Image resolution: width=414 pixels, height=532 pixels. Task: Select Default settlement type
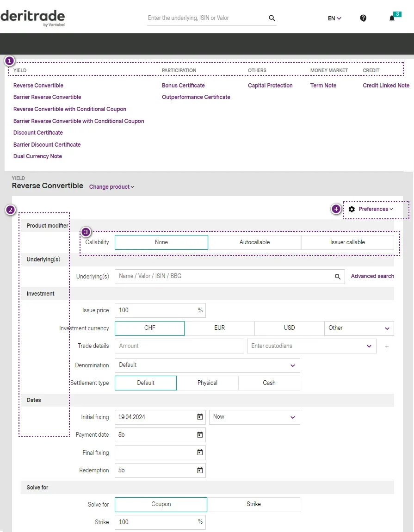[x=146, y=383]
